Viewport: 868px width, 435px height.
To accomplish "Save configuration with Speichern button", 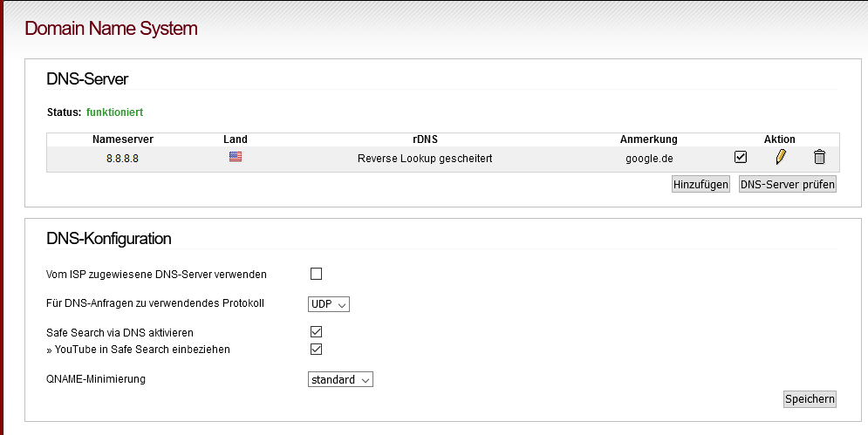I will pyautogui.click(x=810, y=399).
